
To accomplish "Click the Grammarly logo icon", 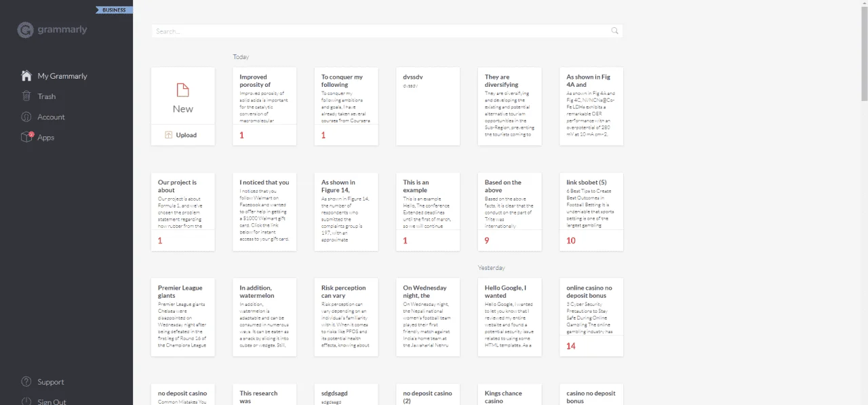I will coord(25,31).
